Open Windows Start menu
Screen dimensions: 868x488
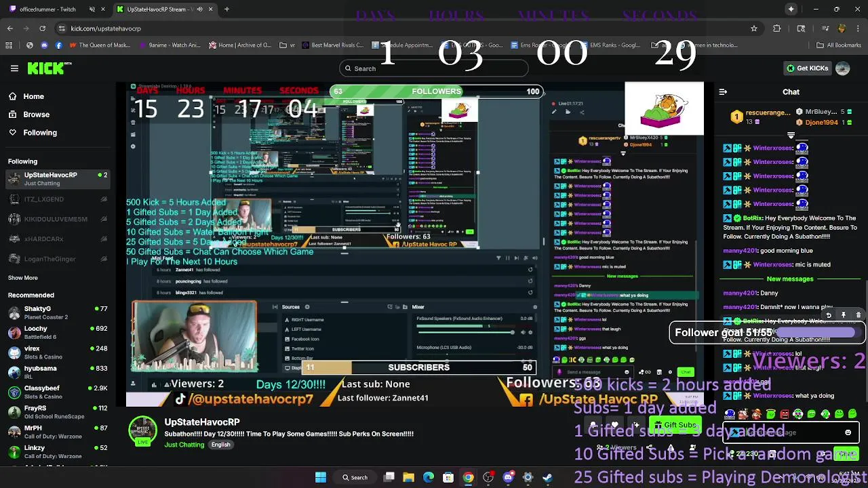321,477
